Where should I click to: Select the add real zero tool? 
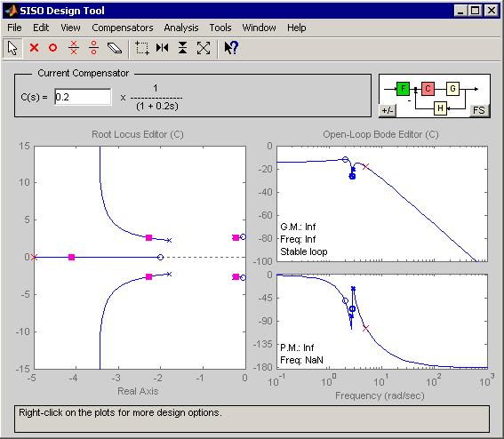coord(53,48)
